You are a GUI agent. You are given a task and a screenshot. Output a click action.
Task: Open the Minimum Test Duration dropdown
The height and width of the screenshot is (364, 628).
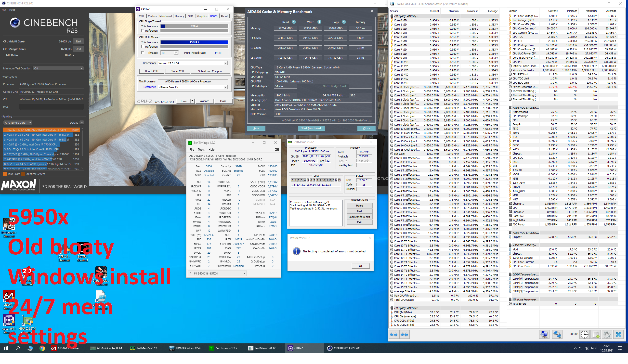pos(58,68)
